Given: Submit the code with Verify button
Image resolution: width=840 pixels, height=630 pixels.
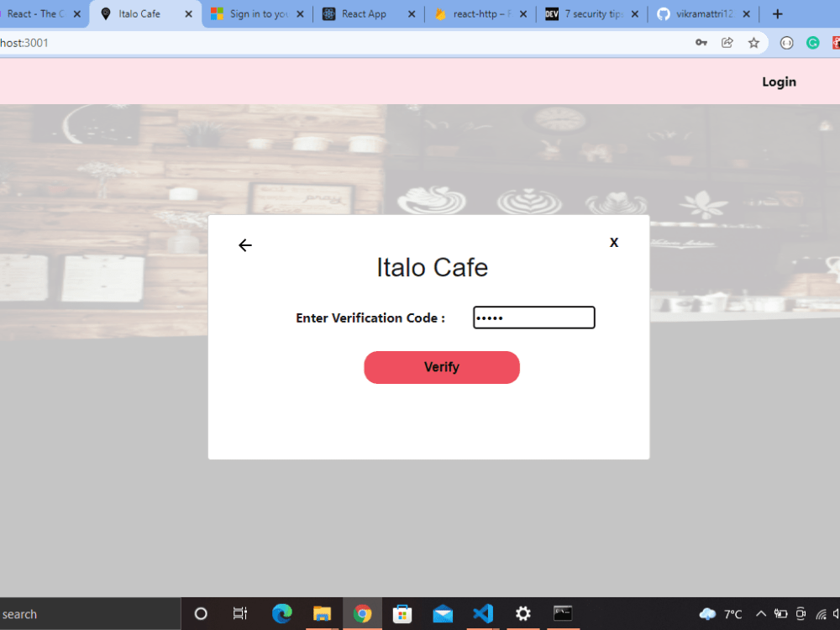Looking at the screenshot, I should pyautogui.click(x=442, y=368).
